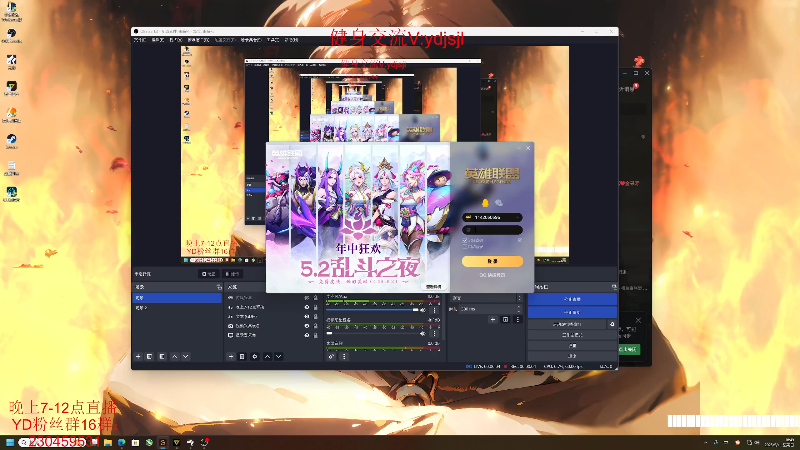Click Filters button in source toolbar
Image resolution: width=800 pixels, height=450 pixels.
[x=232, y=274]
